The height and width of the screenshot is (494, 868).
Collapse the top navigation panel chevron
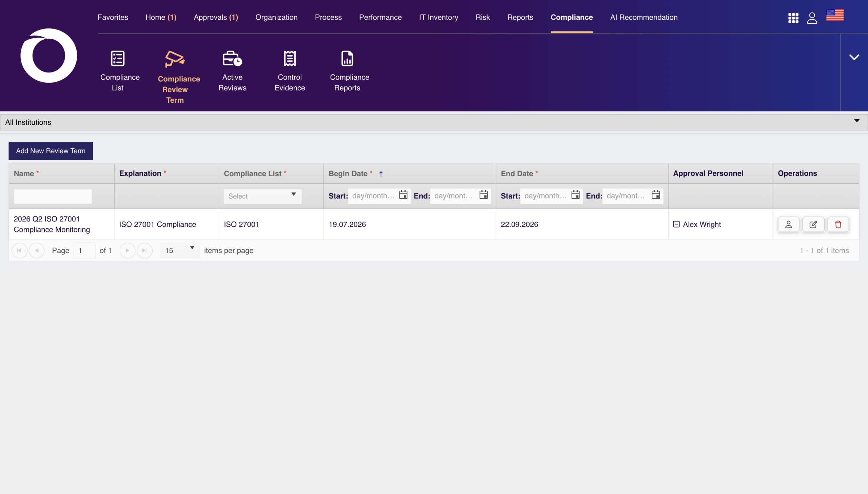854,57
